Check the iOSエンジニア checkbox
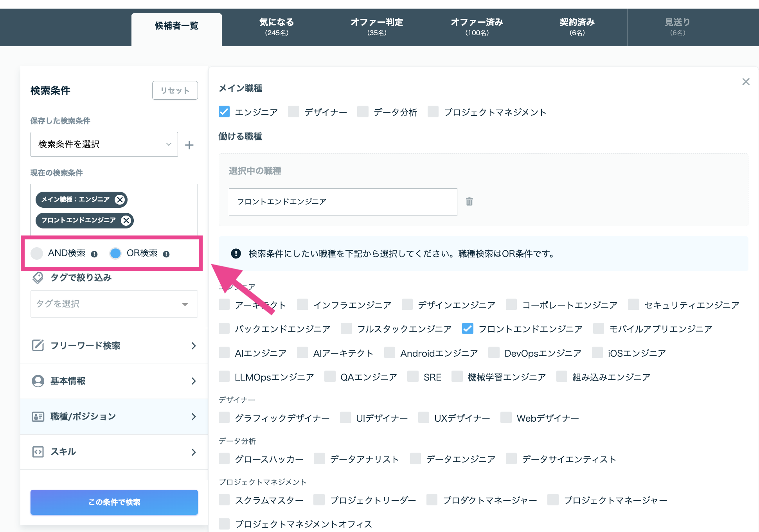Viewport: 759px width, 532px height. pyautogui.click(x=597, y=353)
